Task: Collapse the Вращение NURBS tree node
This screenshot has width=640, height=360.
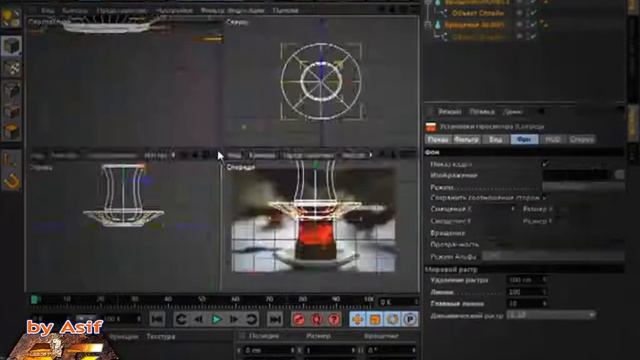Action: tap(428, 25)
